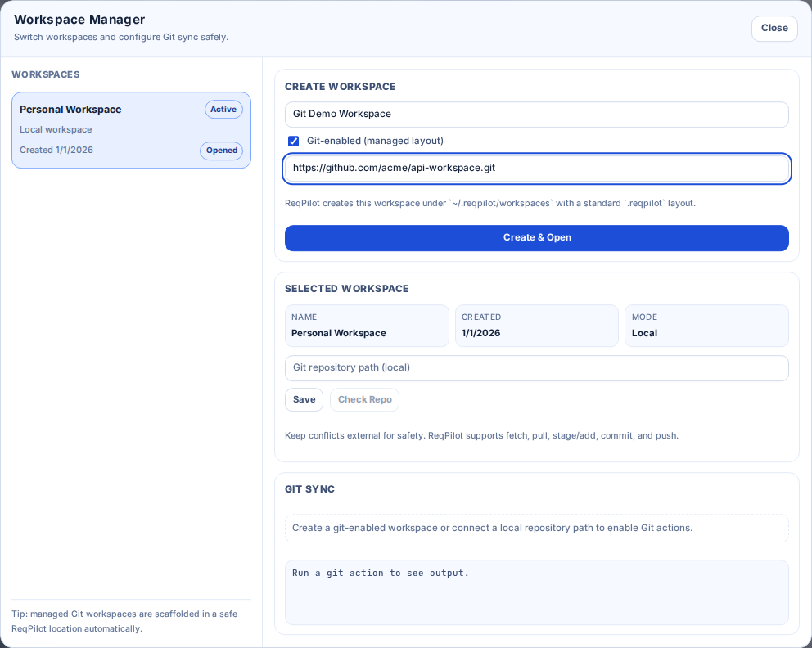Edit the workspace name field showing Git Demo Workspace
The image size is (812, 648).
536,115
